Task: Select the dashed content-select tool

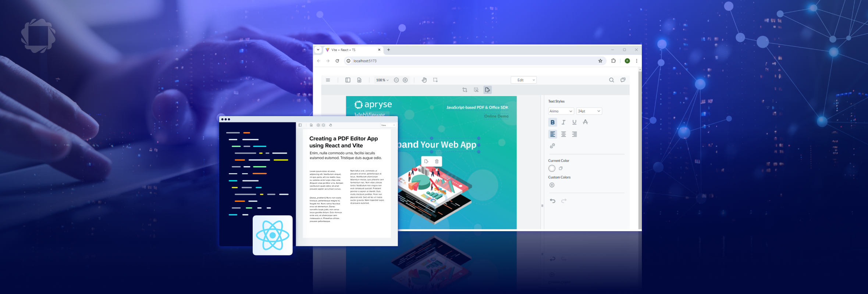Action: click(476, 90)
